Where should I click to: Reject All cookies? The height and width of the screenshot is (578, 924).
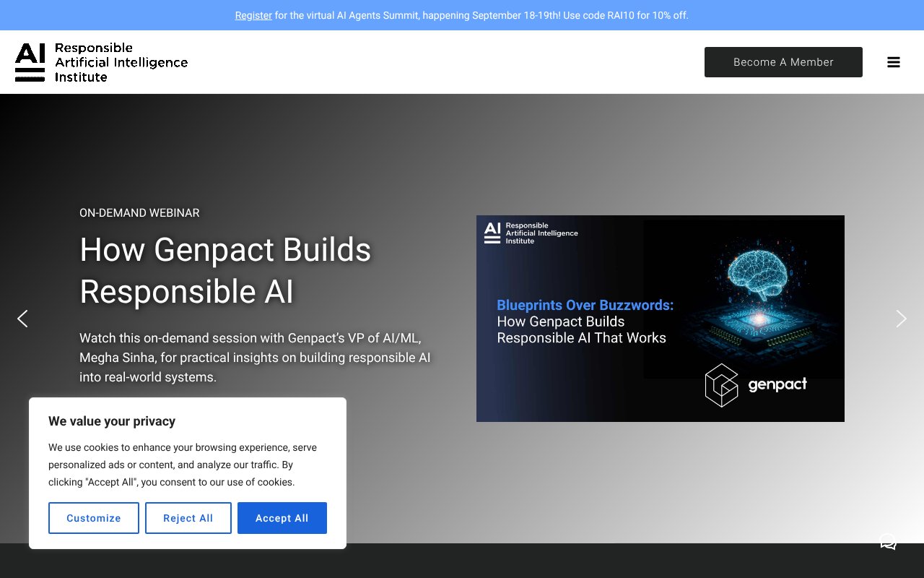188,518
